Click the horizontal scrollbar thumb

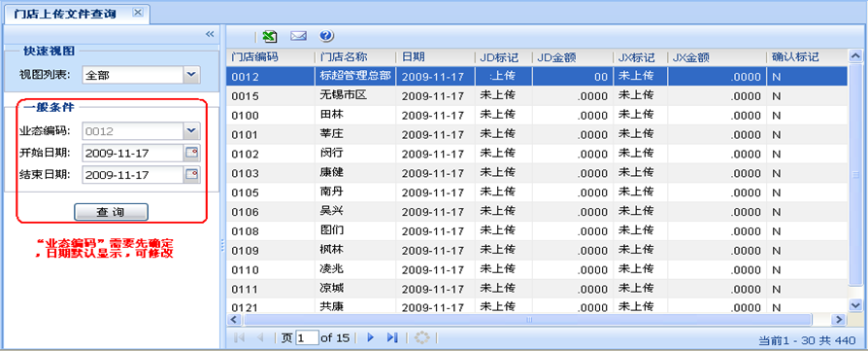(x=528, y=319)
